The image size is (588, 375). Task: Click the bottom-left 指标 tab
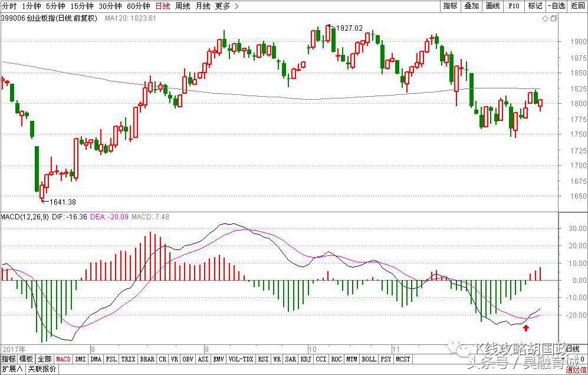click(x=9, y=359)
